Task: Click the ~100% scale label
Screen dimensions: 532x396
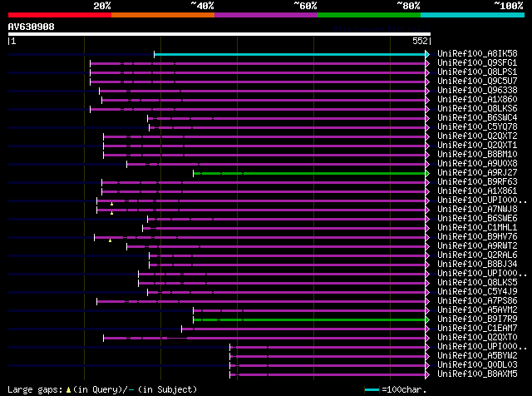Action: point(508,6)
